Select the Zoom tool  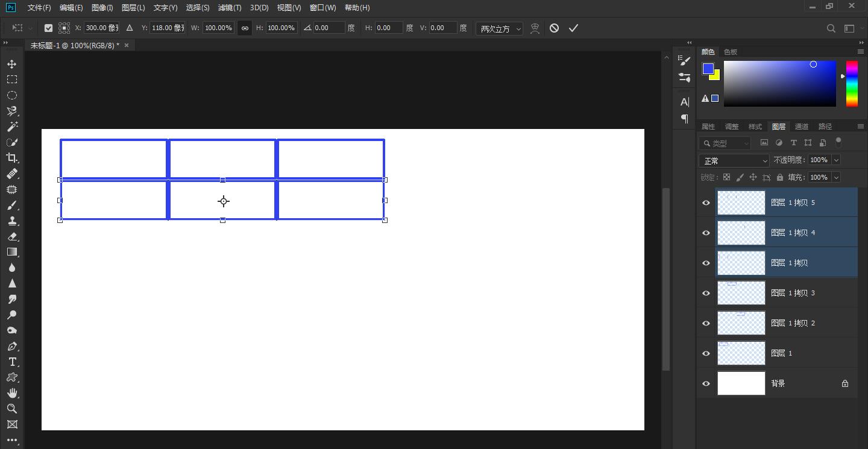tap(12, 409)
